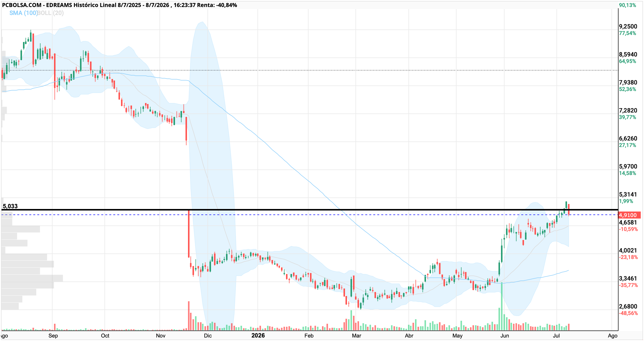Click the PCBOLSA.COM EDREAMS chart title
The width and height of the screenshot is (644, 341).
coord(119,5)
